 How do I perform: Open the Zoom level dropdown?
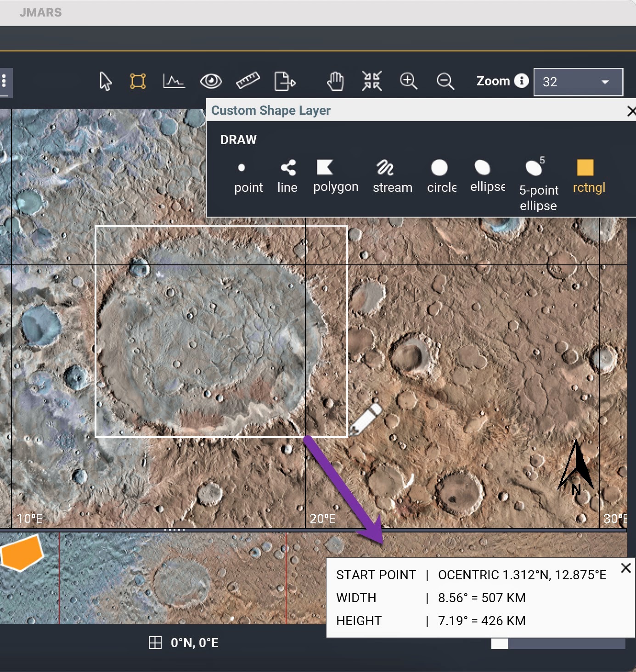pos(578,82)
